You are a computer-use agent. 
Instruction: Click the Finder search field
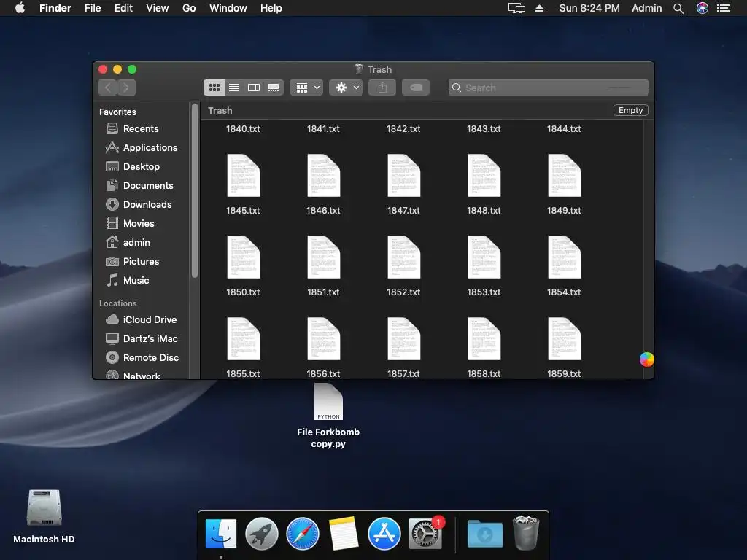(549, 87)
